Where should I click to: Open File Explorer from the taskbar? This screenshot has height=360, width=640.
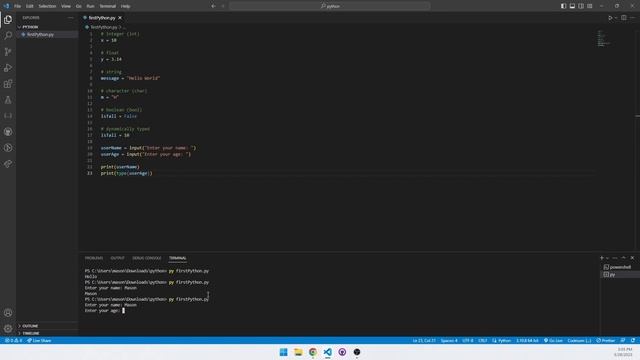point(298,352)
